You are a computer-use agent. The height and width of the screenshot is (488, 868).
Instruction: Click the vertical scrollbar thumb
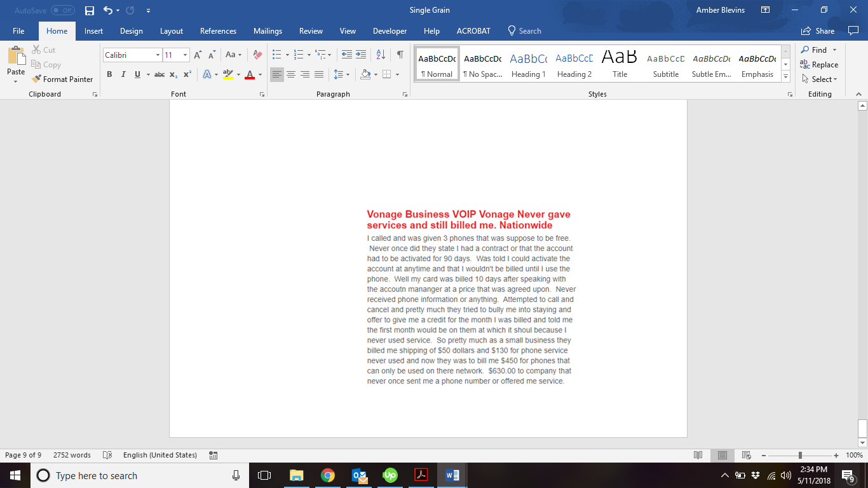tap(862, 428)
